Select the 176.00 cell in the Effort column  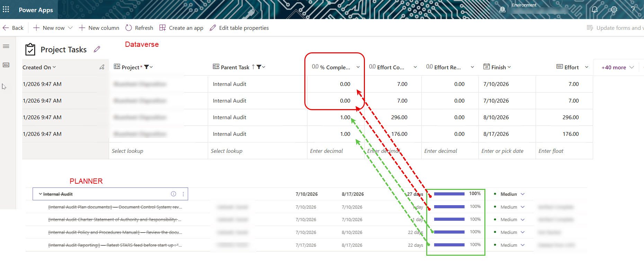pos(564,134)
